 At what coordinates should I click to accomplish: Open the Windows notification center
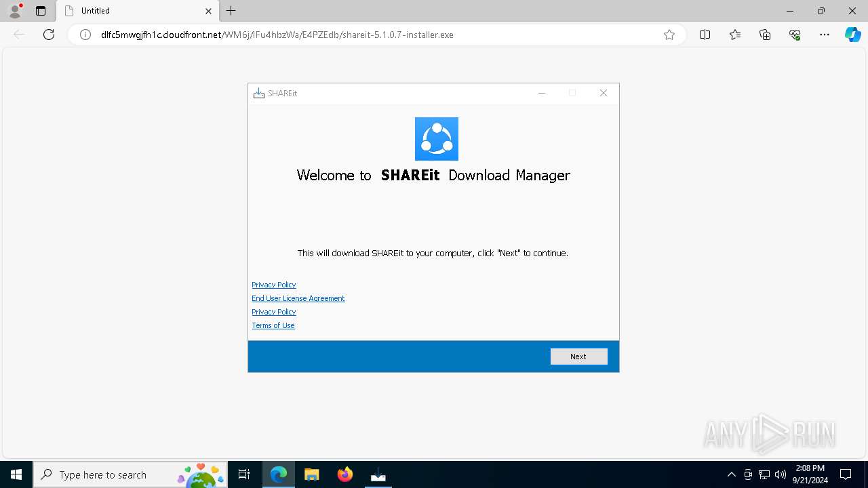846,474
